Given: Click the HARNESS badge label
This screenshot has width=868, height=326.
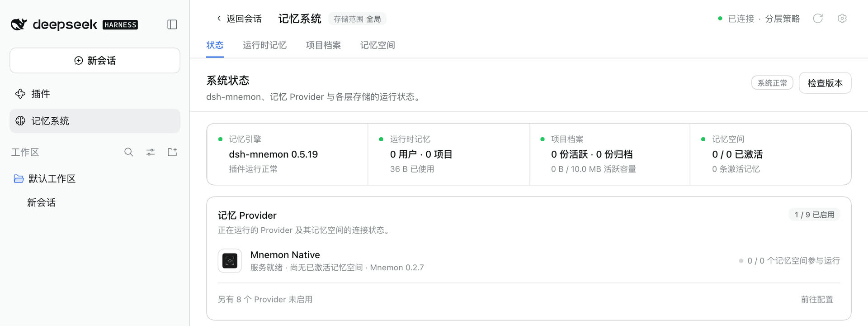Looking at the screenshot, I should click(x=120, y=25).
